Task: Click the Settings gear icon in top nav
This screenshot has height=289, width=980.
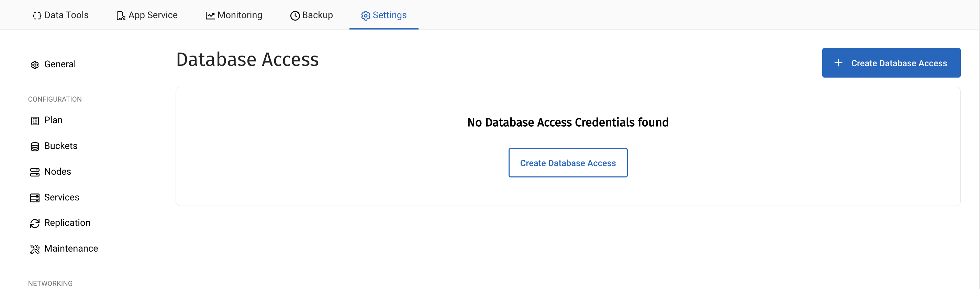Action: pyautogui.click(x=365, y=15)
